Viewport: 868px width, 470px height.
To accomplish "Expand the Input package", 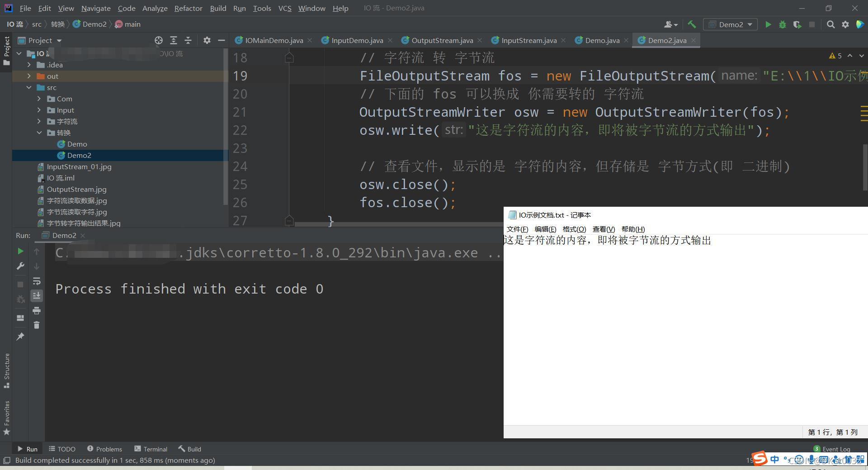I will (39, 110).
